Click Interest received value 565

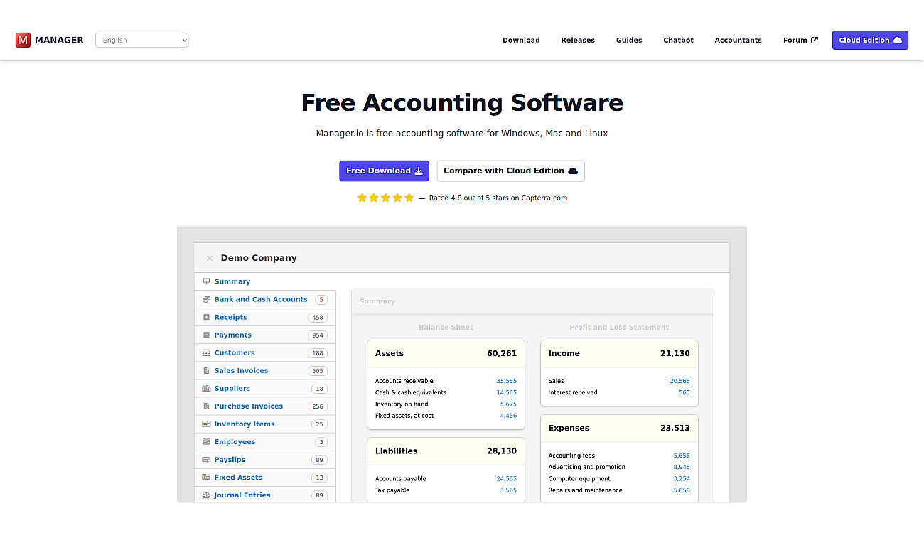click(684, 392)
